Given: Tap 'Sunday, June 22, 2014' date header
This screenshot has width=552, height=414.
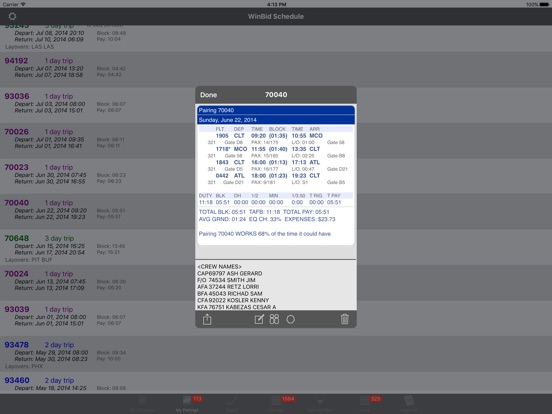Looking at the screenshot, I should pos(276,120).
